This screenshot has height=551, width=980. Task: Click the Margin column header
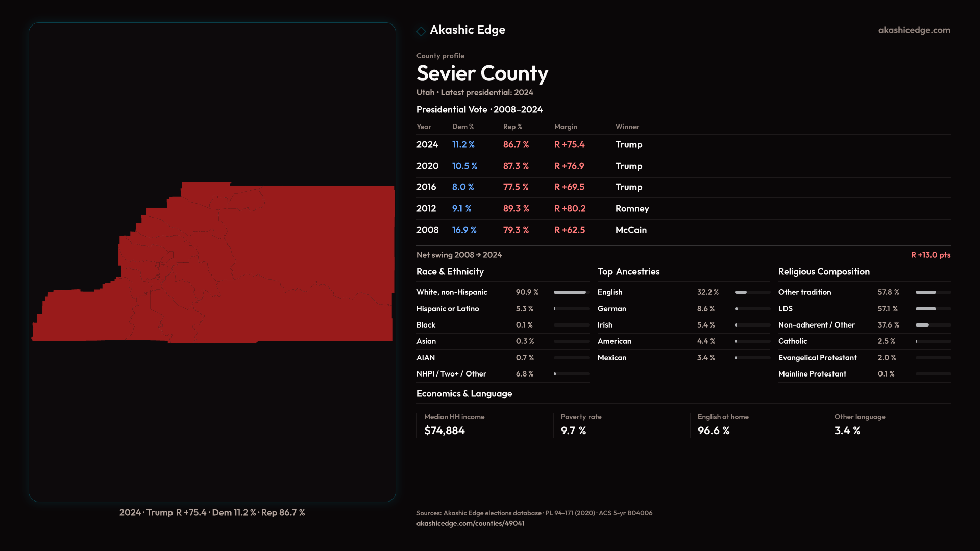pos(566,127)
